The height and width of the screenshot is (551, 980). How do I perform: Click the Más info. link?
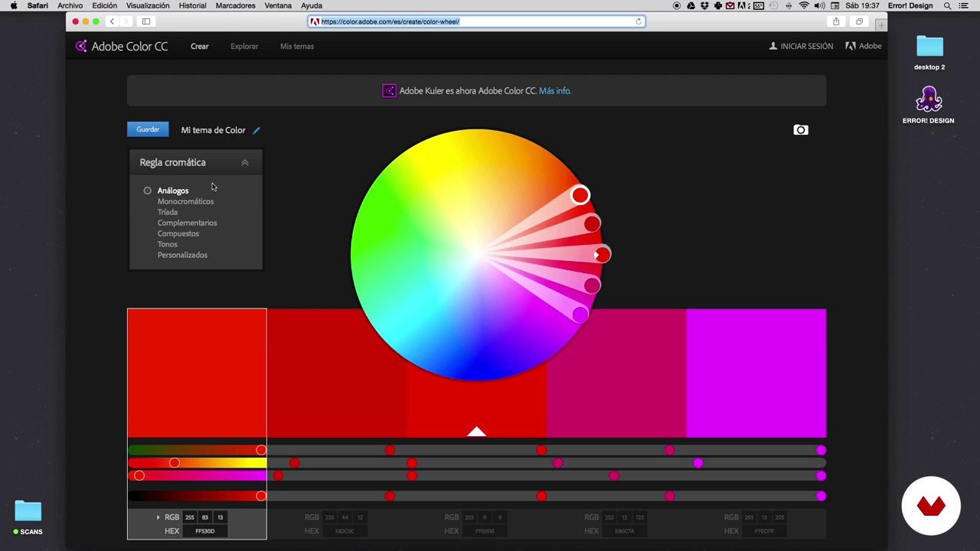click(x=555, y=90)
